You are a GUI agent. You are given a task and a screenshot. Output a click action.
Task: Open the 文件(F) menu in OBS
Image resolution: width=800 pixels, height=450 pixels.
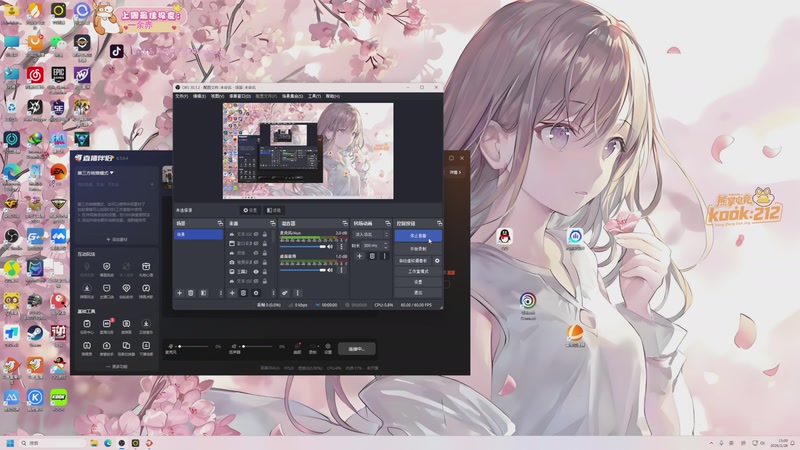[182, 96]
